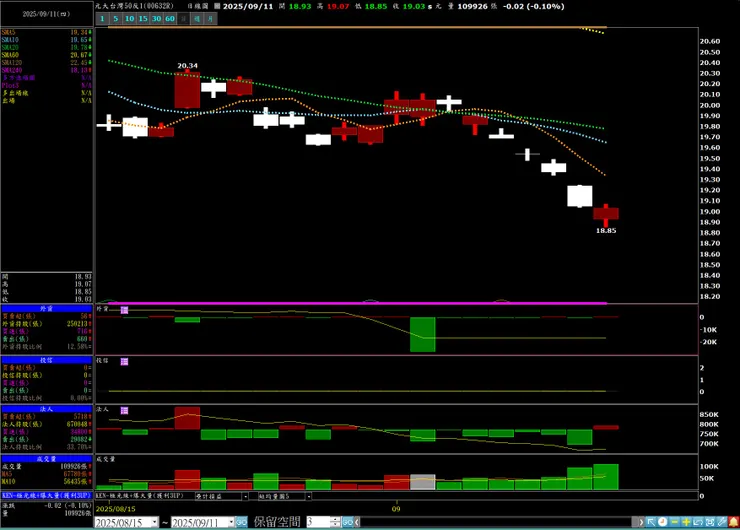This screenshot has width=740, height=530.
Task: Switch to 15-minute timeframe
Action: (x=143, y=19)
